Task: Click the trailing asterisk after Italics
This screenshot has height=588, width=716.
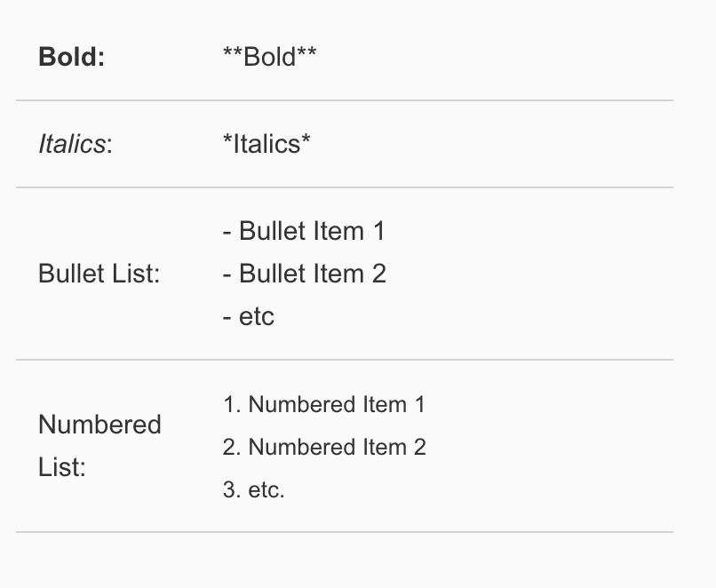Action: coord(306,139)
